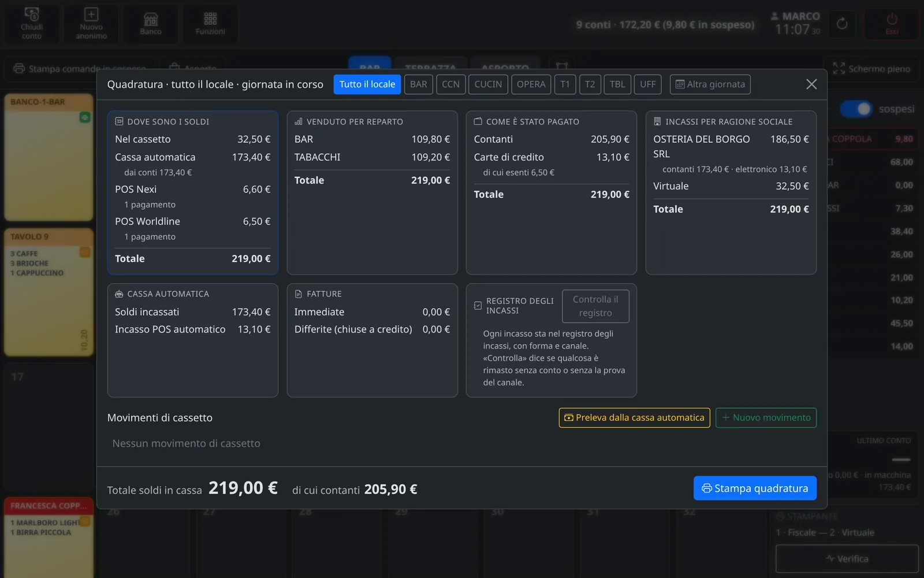Add a Nuovo movimento
Screen dimensions: 924x578
766,418
